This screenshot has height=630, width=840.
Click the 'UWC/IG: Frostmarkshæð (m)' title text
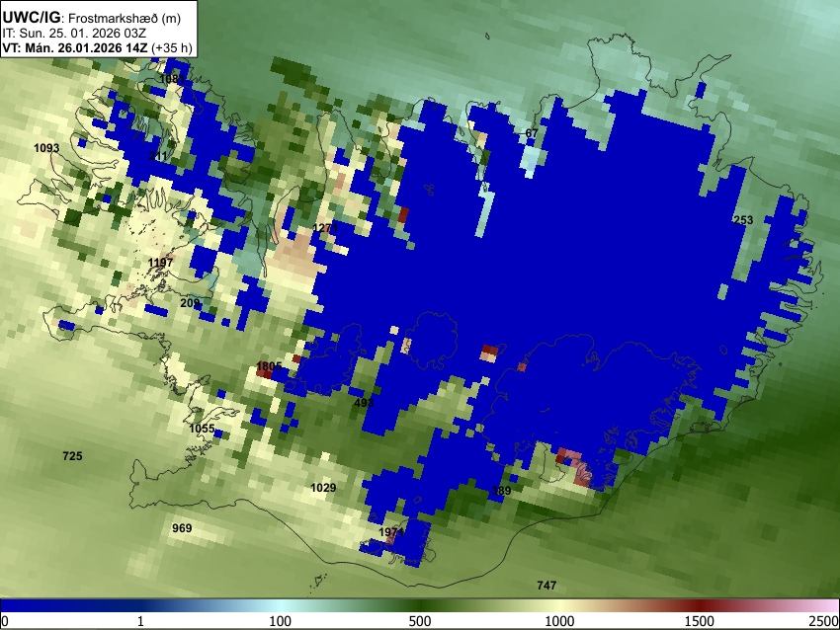click(92, 18)
